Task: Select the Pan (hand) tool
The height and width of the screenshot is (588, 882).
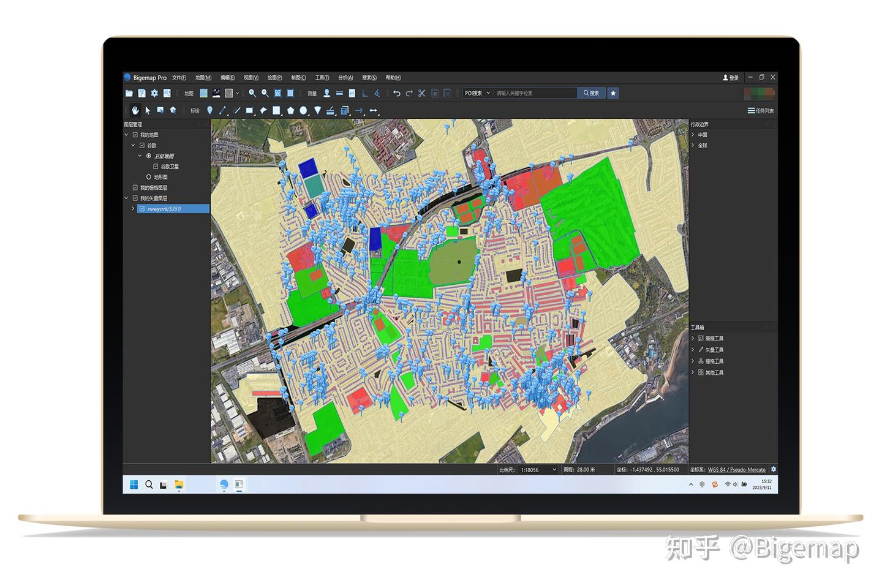Action: point(135,111)
